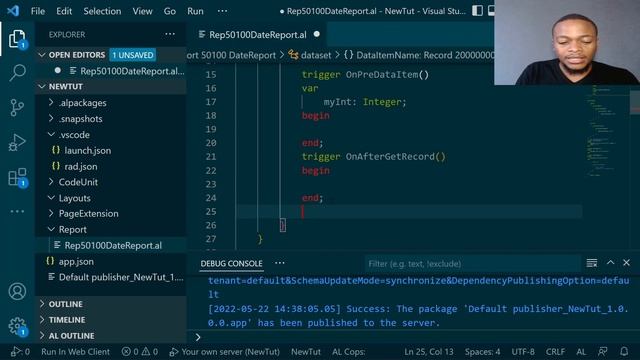Image resolution: width=640 pixels, height=360 pixels.
Task: Open the Extensions view
Action: click(17, 178)
